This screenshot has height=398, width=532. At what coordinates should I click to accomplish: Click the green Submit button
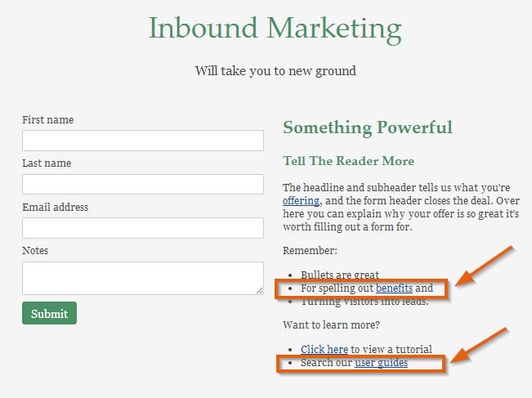click(50, 313)
